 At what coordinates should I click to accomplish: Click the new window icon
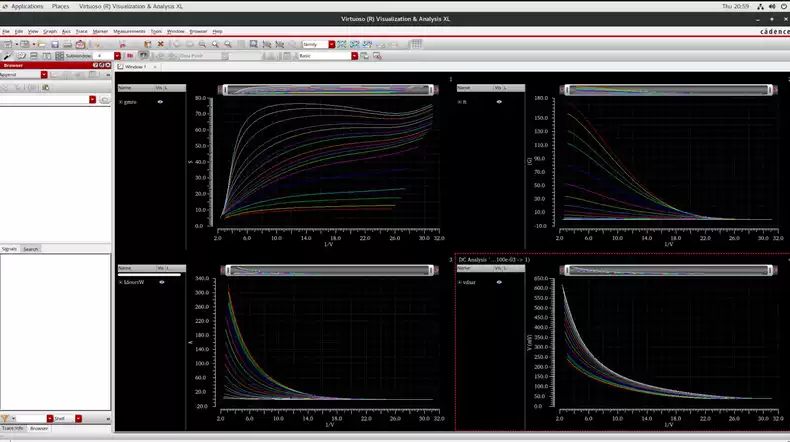tap(8, 44)
